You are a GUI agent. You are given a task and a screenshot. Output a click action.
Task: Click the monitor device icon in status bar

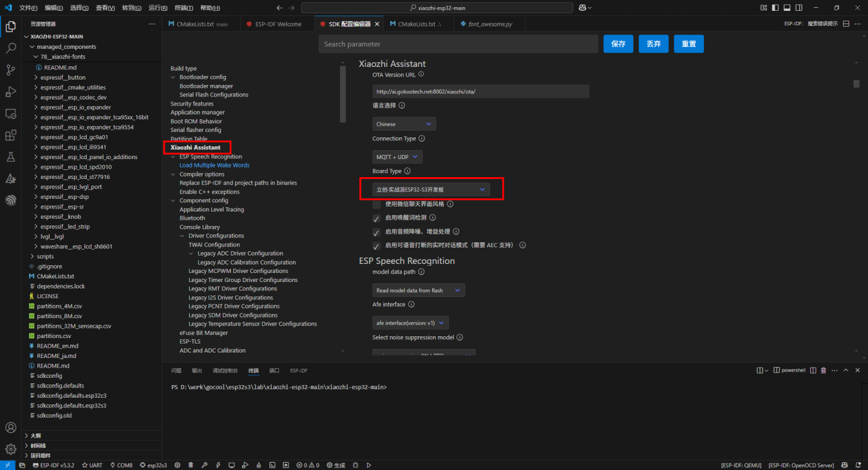tap(231, 465)
